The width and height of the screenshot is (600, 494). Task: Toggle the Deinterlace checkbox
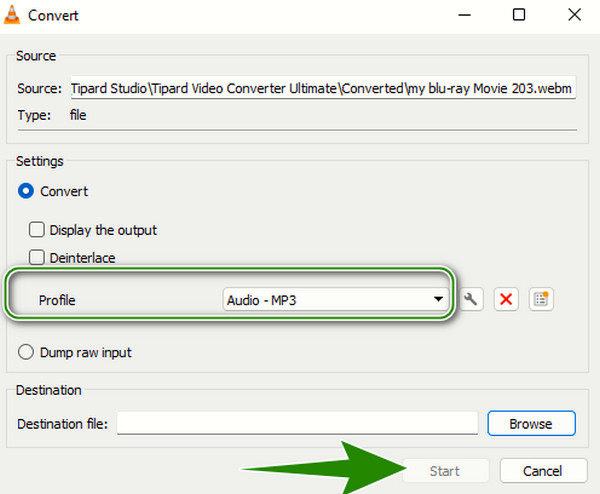[37, 258]
